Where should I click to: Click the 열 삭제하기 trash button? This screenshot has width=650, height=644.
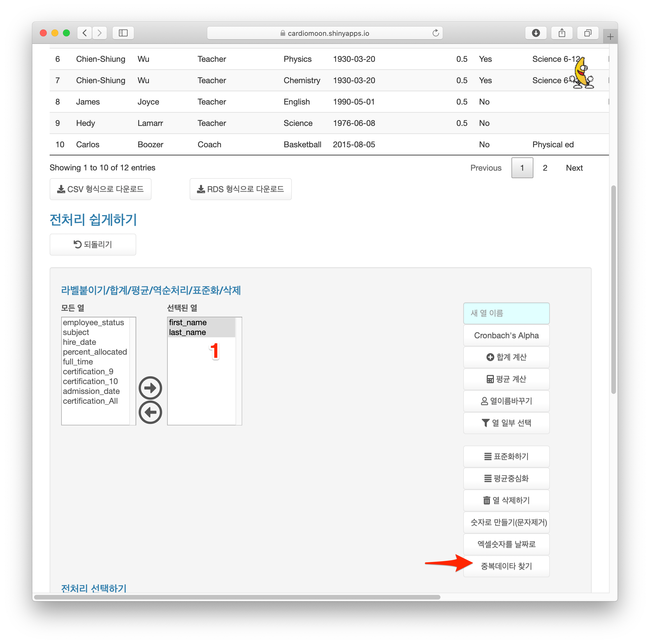click(x=506, y=500)
